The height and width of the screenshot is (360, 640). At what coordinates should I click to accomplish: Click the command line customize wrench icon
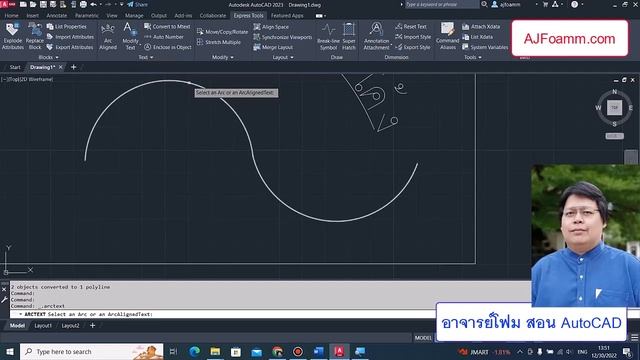(4, 300)
